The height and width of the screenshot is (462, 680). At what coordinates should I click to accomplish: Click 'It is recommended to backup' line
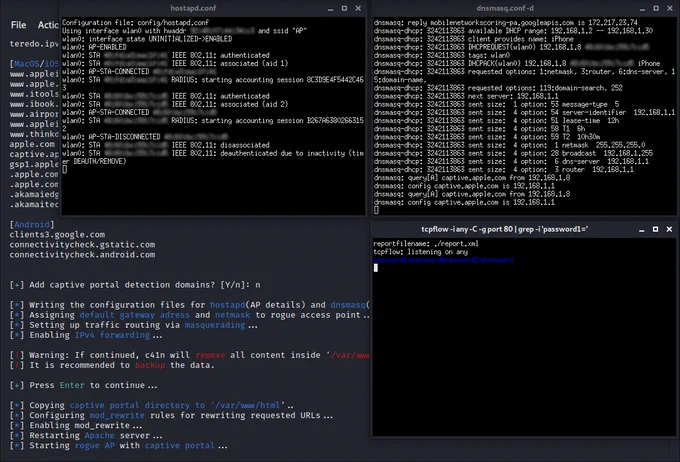click(x=112, y=365)
